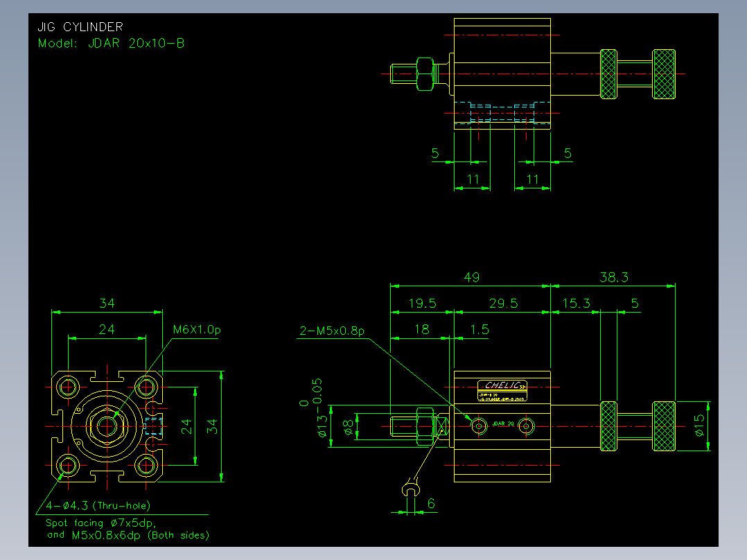Viewport: 747px width, 560px height.
Task: Select the "ø15" knob diameter dimension
Action: tap(699, 425)
